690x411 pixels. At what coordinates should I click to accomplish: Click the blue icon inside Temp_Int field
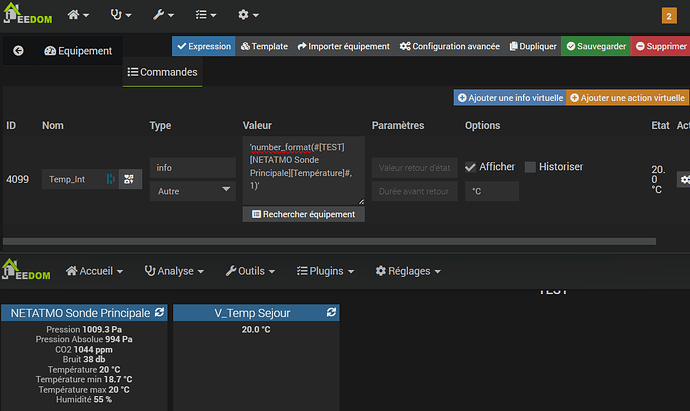pyautogui.click(x=110, y=179)
